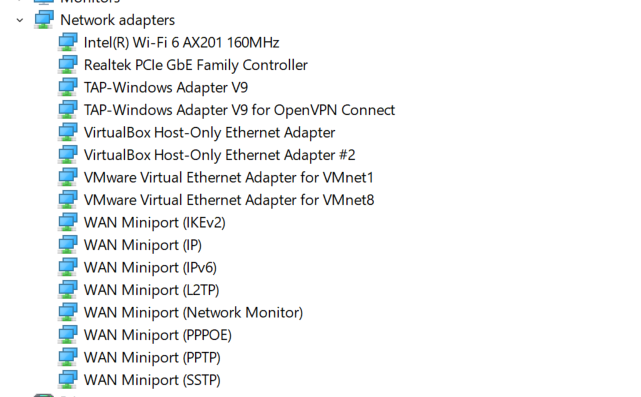This screenshot has width=641, height=397.
Task: Select the Network adapters category label
Action: 117,20
